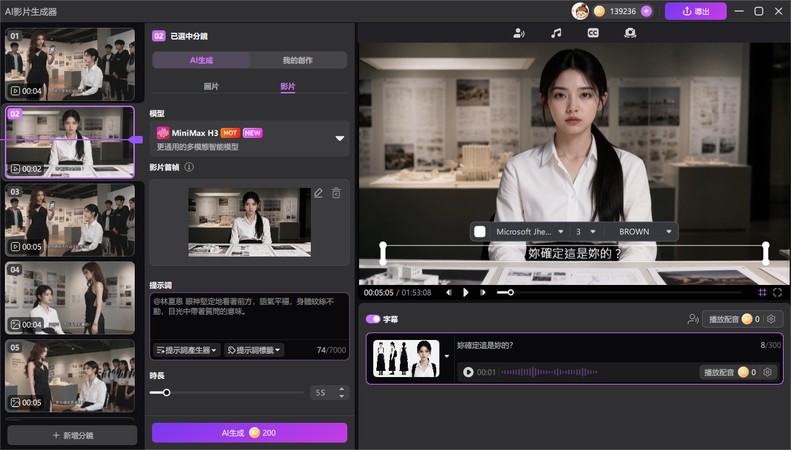Viewport: 791px width, 450px height.
Task: Click the video playback progress slider
Action: [618, 293]
